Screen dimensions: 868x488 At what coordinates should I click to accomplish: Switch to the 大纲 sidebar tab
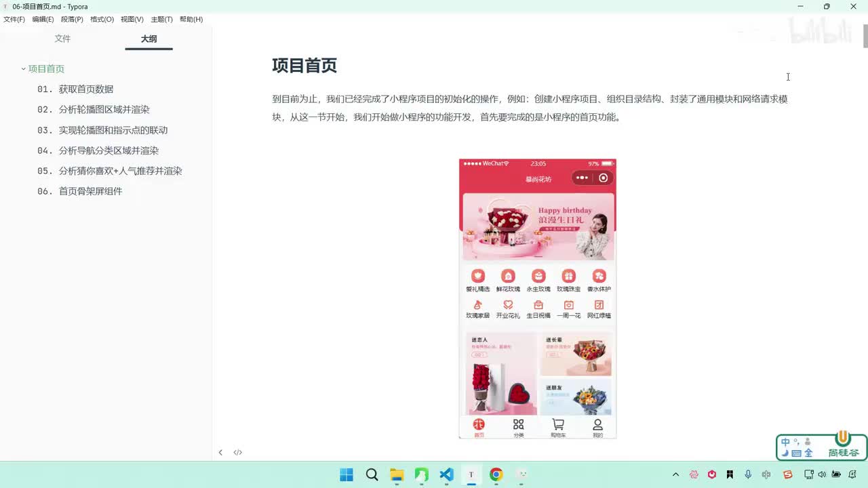[149, 39]
